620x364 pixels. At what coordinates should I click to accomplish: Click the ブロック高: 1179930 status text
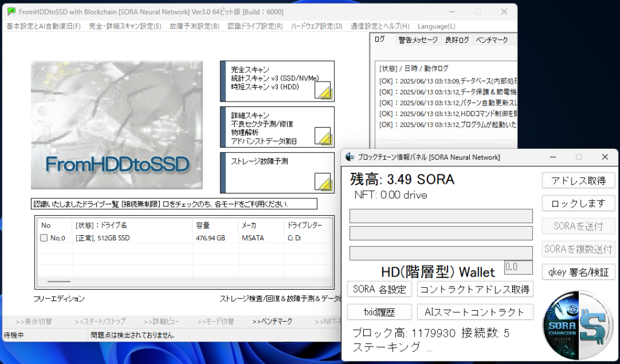tap(404, 333)
